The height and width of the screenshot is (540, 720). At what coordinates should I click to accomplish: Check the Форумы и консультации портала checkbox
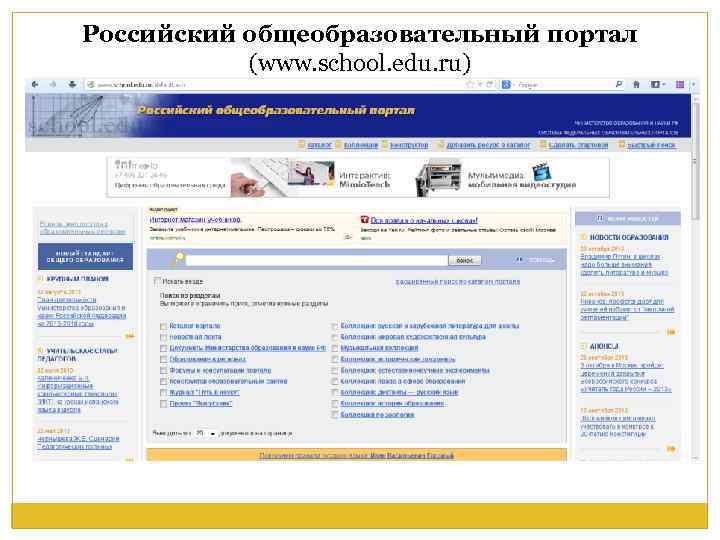(x=163, y=370)
